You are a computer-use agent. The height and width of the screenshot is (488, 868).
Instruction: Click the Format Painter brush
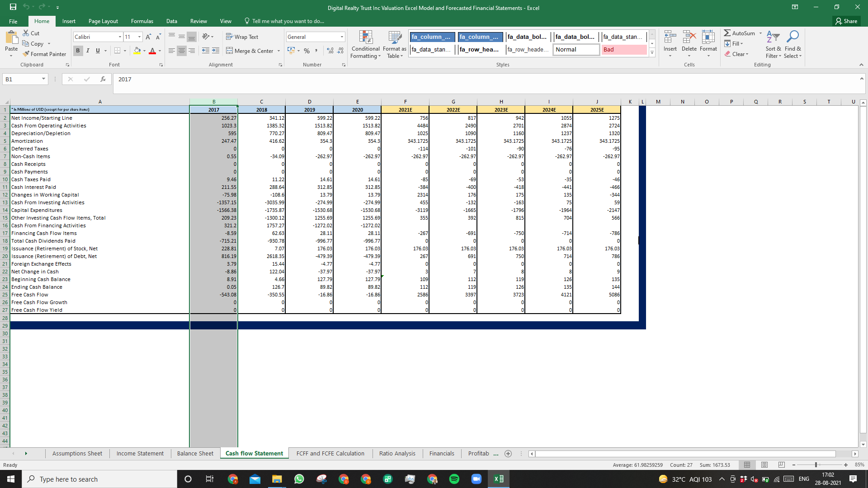click(26, 54)
